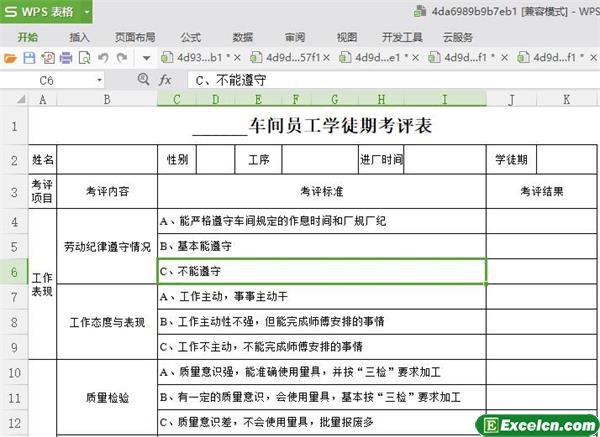Click the Save floppy-disk icon
The image size is (600, 437).
pos(29,58)
